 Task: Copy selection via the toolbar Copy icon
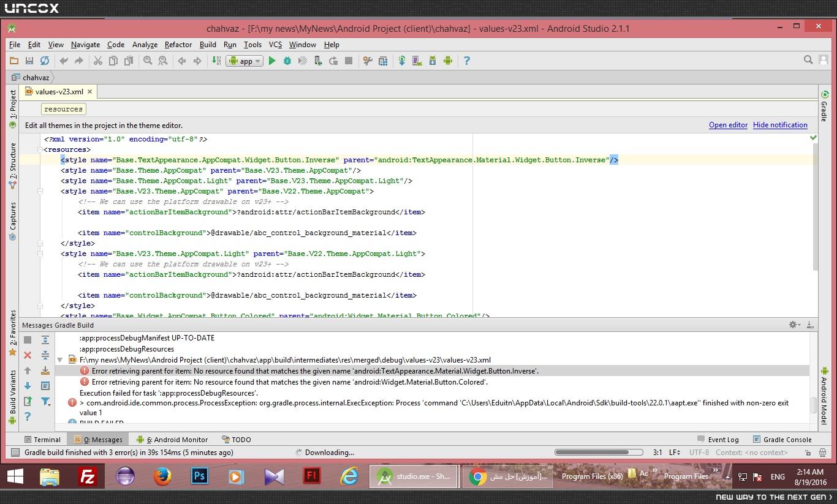click(x=113, y=61)
